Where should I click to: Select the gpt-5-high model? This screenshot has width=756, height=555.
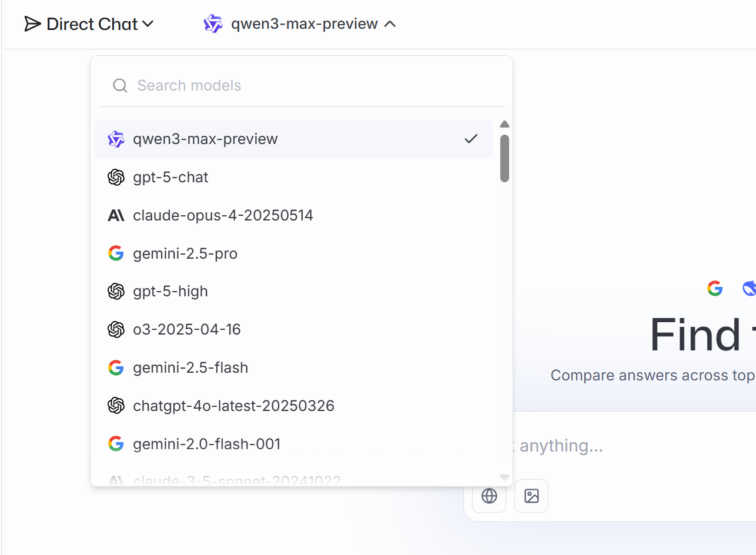tap(293, 291)
